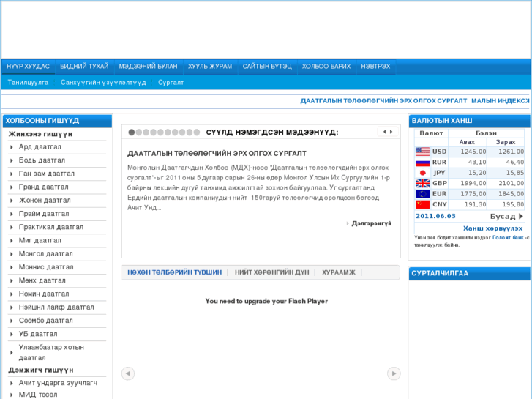Image resolution: width=532 pixels, height=399 pixels.
Task: Select the last news slide dot
Action: 197,133
